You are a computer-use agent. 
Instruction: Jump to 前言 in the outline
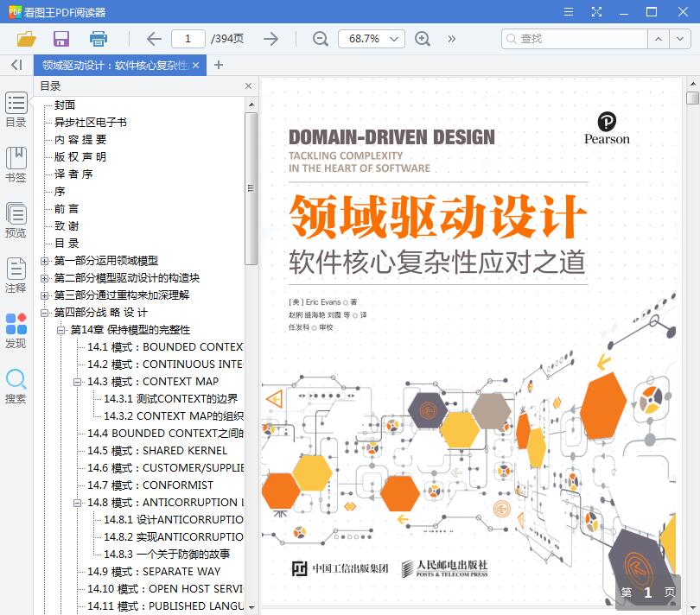coord(67,209)
